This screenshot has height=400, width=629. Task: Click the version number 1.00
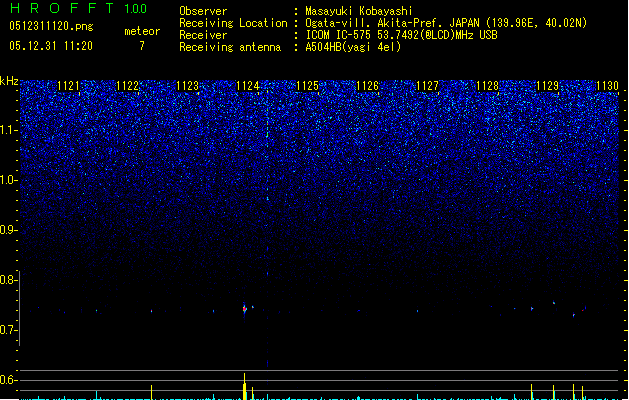click(136, 9)
